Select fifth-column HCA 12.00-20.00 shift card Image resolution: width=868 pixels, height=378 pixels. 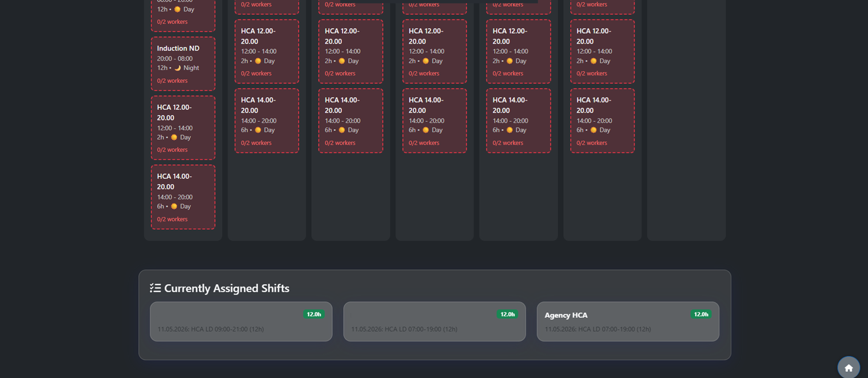(x=518, y=51)
